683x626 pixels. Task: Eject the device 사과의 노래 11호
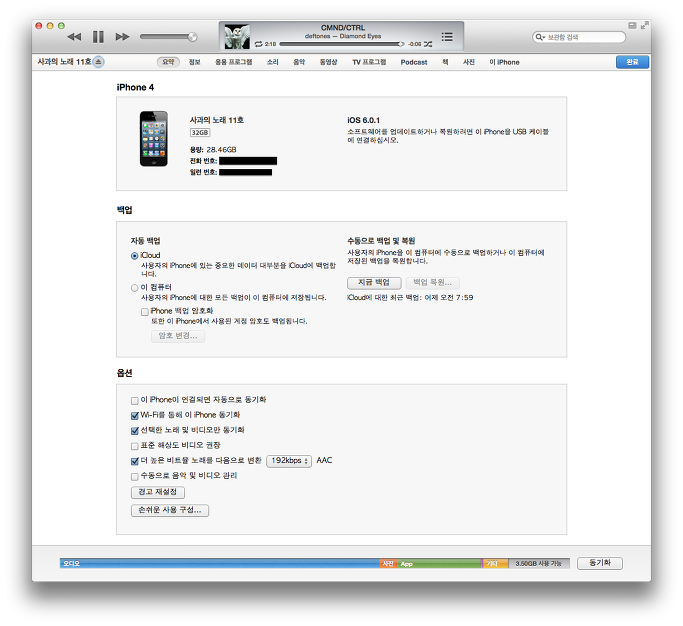click(x=98, y=62)
